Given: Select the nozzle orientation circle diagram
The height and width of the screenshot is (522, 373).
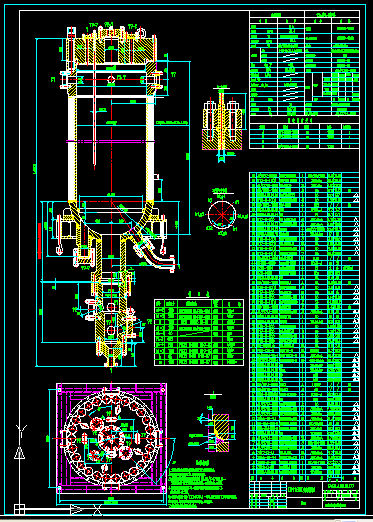Looking at the screenshot, I should [222, 214].
